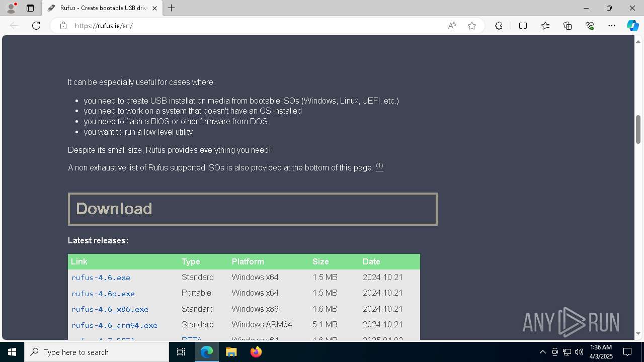This screenshot has height=362, width=644.
Task: Click the browser back arrow
Action: click(14, 26)
